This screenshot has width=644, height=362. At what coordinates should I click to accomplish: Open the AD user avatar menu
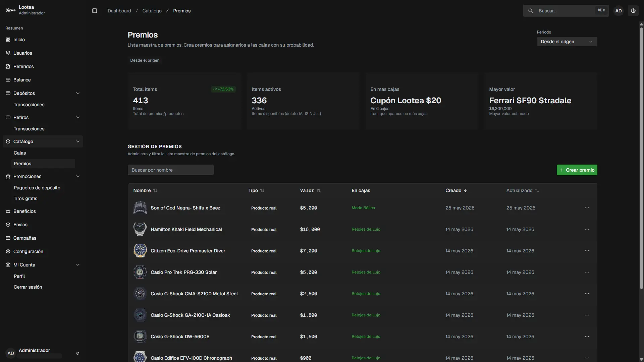tap(619, 11)
